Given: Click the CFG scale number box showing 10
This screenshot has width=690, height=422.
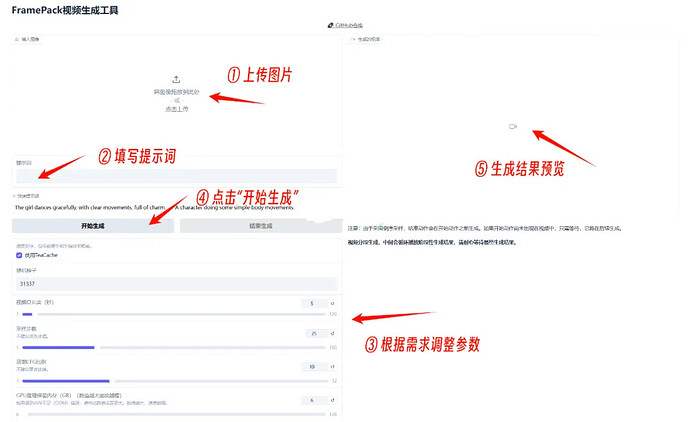Looking at the screenshot, I should [x=314, y=367].
